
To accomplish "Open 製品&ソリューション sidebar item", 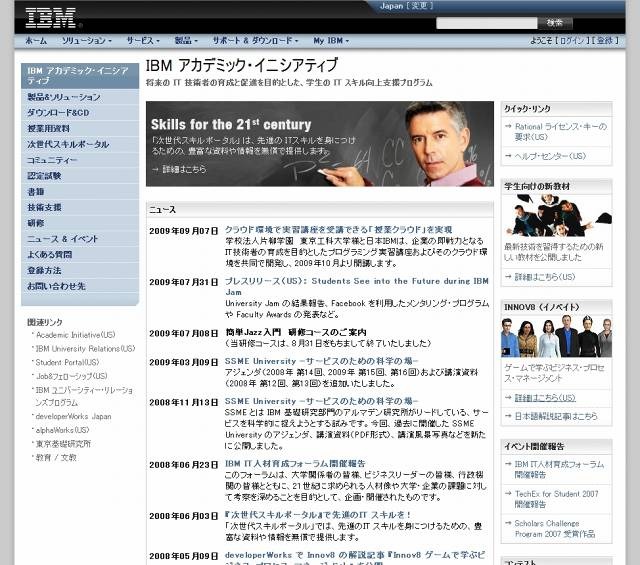I will click(x=80, y=97).
